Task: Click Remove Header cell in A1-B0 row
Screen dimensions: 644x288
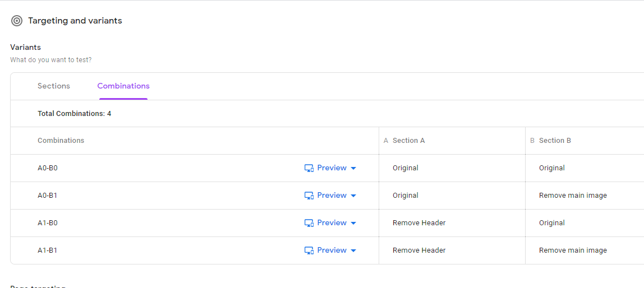Action: 419,223
